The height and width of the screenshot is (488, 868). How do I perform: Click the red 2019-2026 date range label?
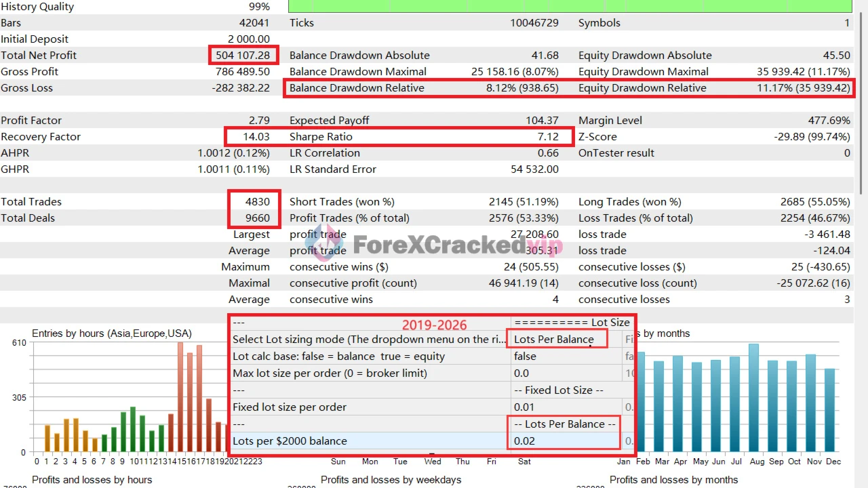pyautogui.click(x=435, y=325)
